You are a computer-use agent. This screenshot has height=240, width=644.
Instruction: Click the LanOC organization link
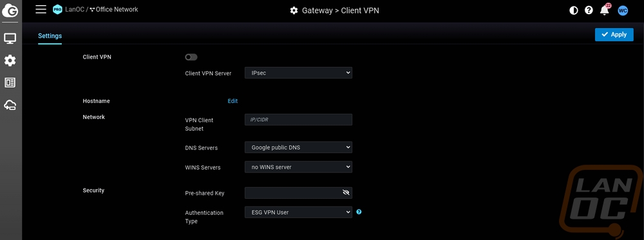(74, 9)
